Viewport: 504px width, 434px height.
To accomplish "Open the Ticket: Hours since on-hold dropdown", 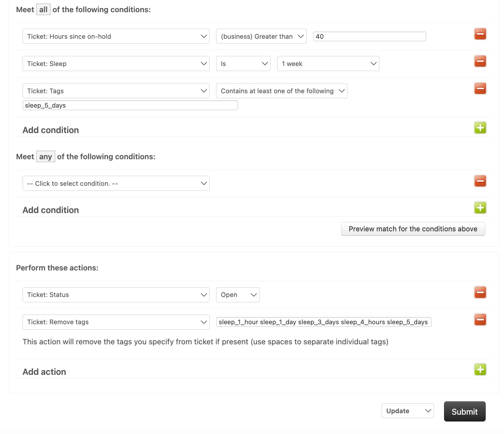I will click(116, 36).
